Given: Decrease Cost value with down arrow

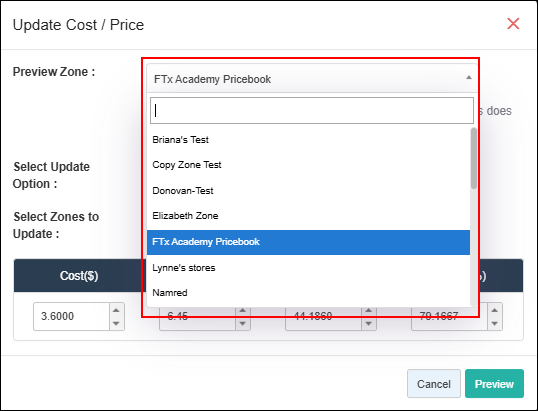Looking at the screenshot, I should pos(116,323).
